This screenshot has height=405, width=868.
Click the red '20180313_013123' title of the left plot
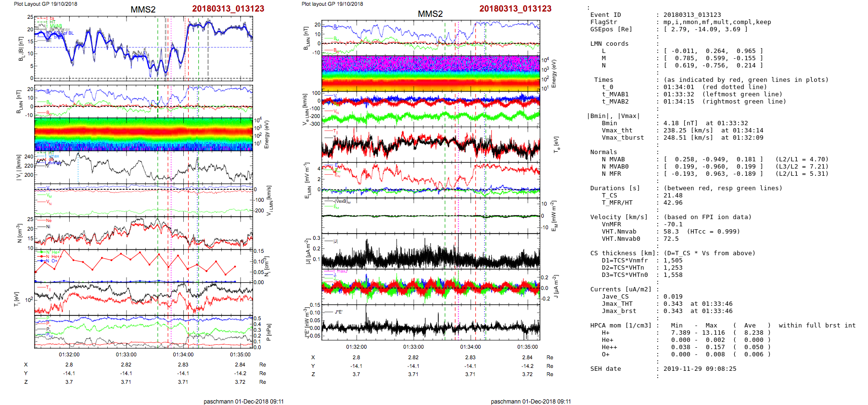pos(228,9)
